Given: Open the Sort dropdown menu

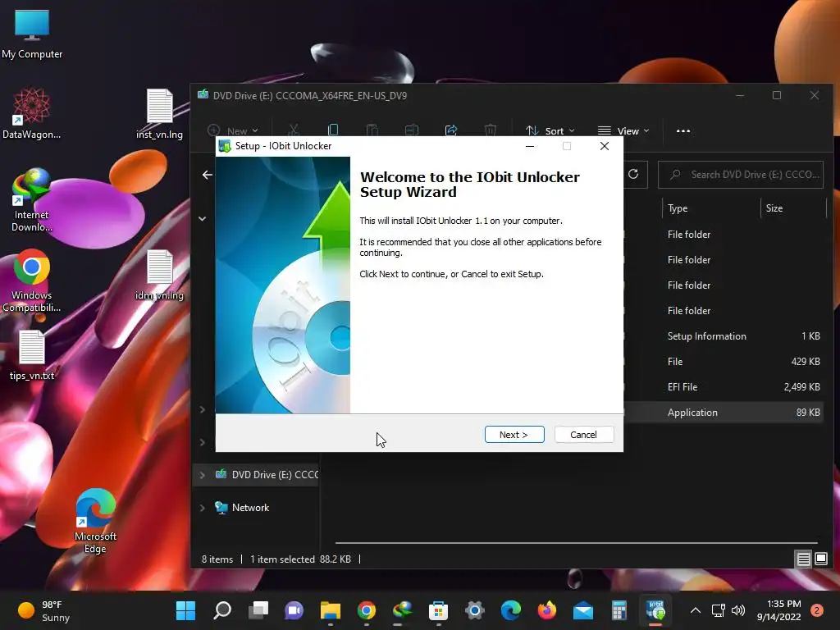Looking at the screenshot, I should 550,130.
